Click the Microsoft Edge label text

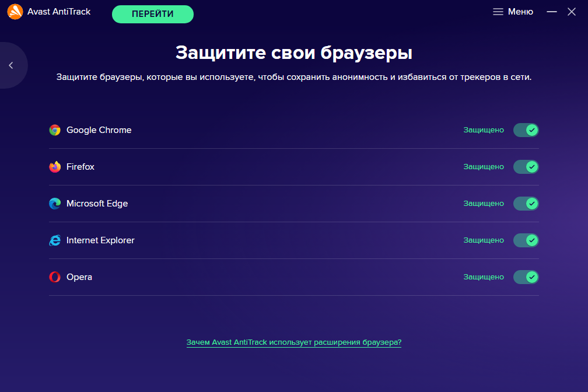coord(97,204)
